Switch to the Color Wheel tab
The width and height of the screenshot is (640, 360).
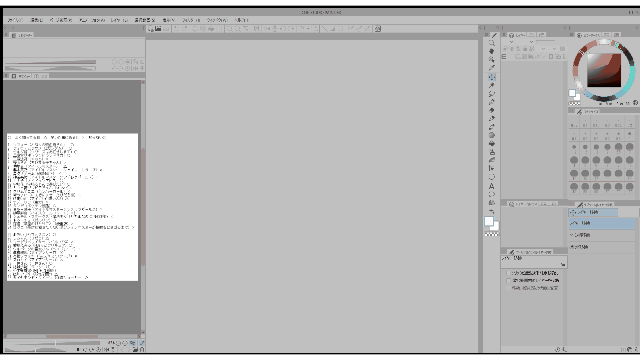(x=589, y=35)
